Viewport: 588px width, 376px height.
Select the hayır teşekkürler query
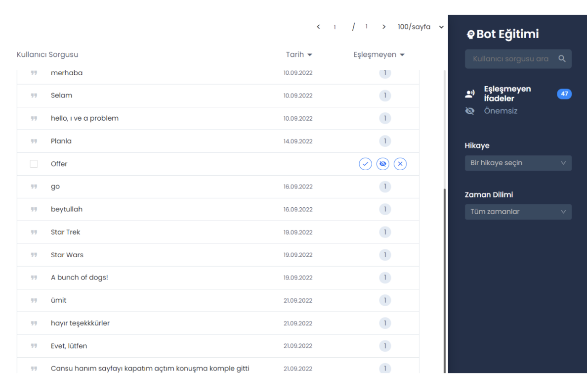80,323
